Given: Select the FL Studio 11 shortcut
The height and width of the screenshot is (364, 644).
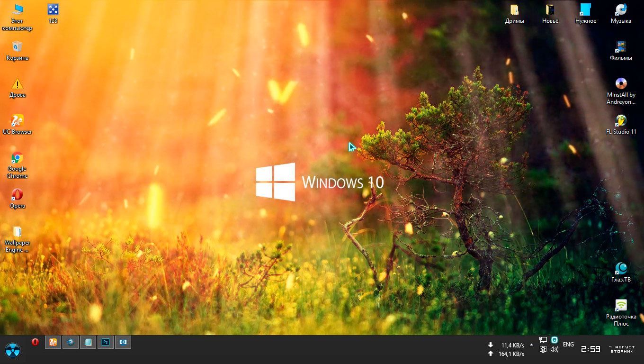Looking at the screenshot, I should (x=621, y=125).
